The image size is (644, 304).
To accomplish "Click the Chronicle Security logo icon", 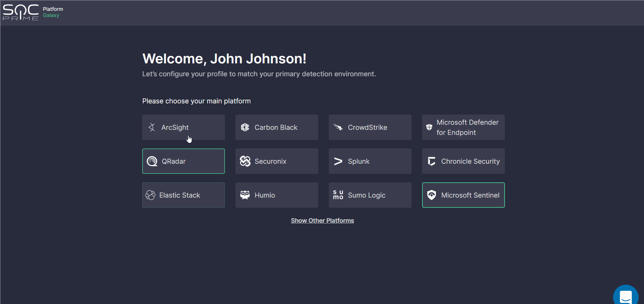I will click(x=431, y=161).
